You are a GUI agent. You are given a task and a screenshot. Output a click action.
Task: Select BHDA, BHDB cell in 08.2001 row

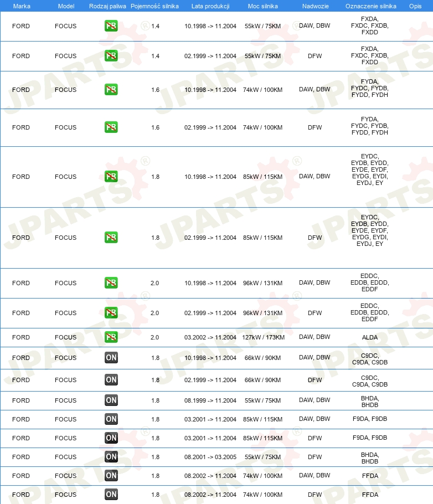point(370,457)
